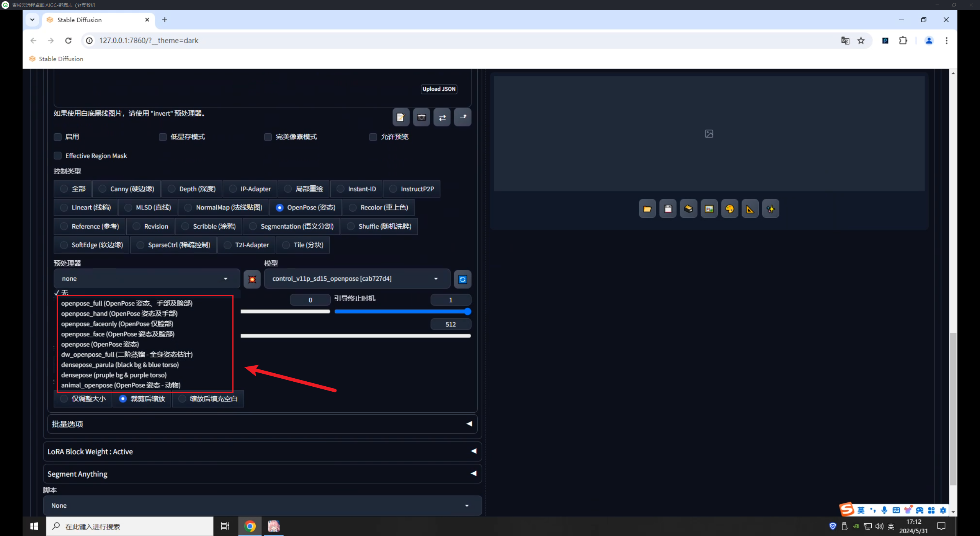The width and height of the screenshot is (980, 536).
Task: Choose openpose_full from the preprocessor list
Action: point(127,303)
